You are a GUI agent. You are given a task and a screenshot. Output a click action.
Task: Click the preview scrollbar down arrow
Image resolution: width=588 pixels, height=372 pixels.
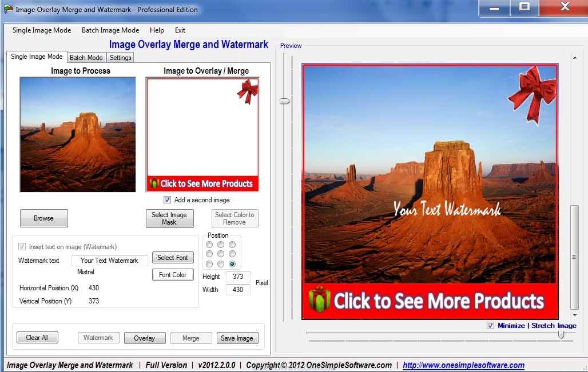coord(574,315)
